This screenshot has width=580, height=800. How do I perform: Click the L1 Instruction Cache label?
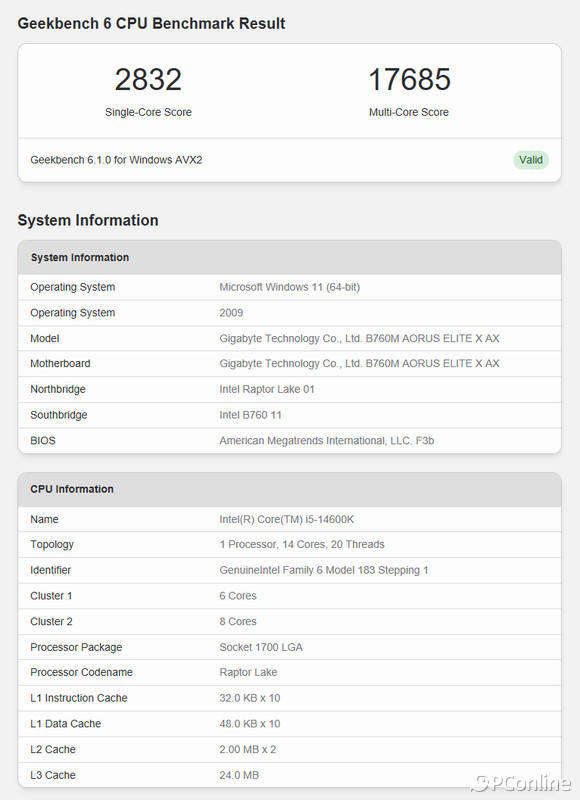pos(79,698)
